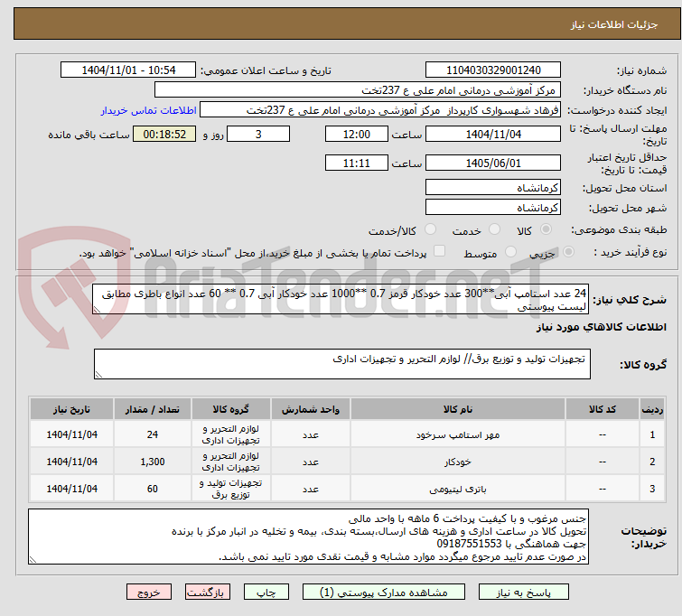Click the price validity date 1405/06/01 field
Screen dimensions: 682x616
click(493, 163)
